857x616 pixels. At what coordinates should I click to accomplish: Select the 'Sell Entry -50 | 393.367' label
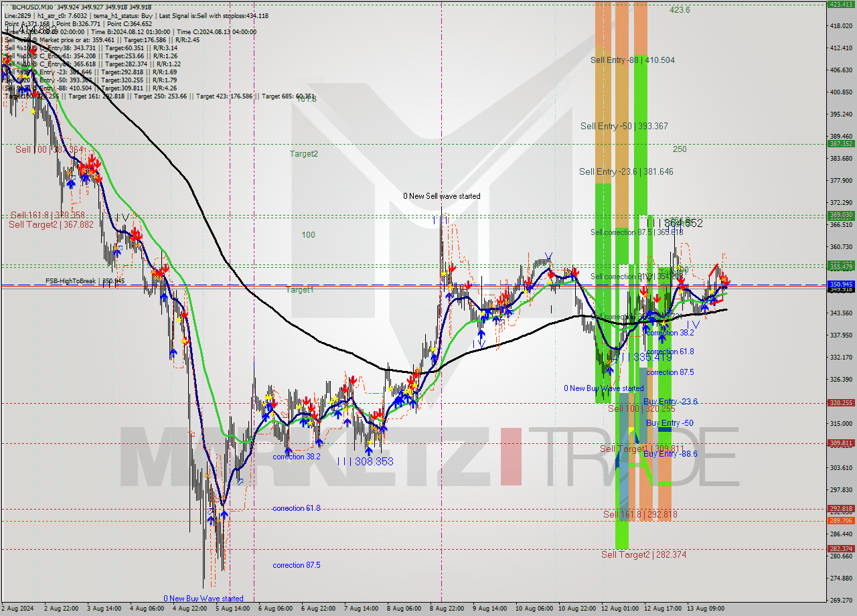pos(624,126)
